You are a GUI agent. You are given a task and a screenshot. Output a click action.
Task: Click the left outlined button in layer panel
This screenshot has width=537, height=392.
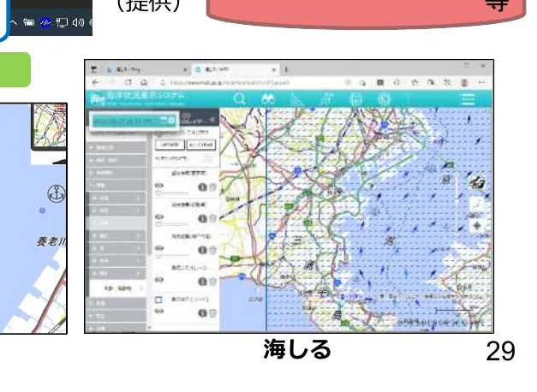pos(170,145)
